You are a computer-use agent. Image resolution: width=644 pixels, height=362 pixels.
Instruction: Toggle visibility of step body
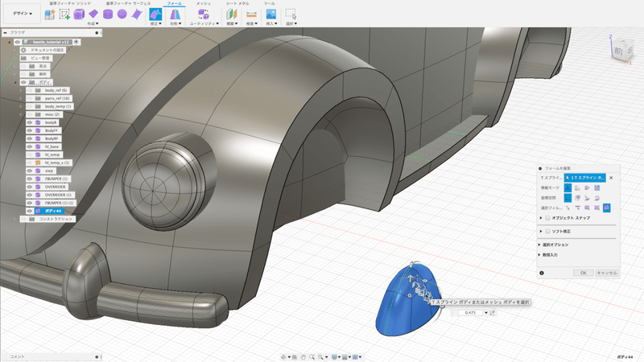(29, 171)
